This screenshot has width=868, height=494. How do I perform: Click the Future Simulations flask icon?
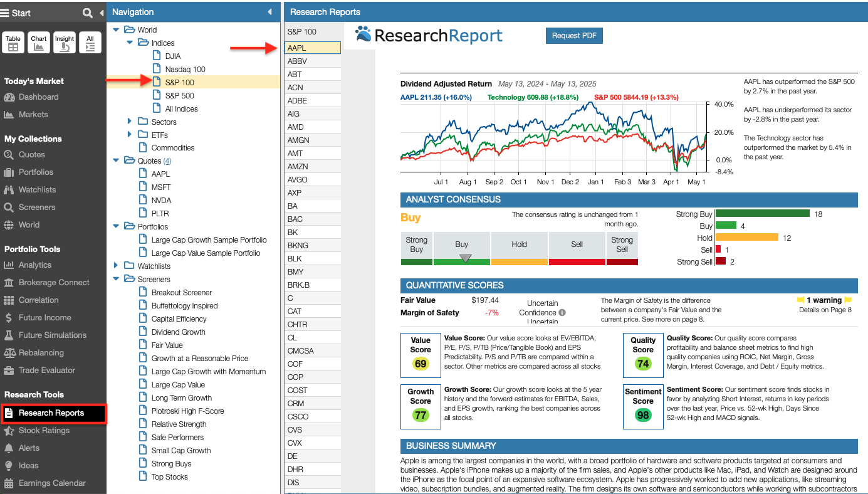tap(9, 335)
